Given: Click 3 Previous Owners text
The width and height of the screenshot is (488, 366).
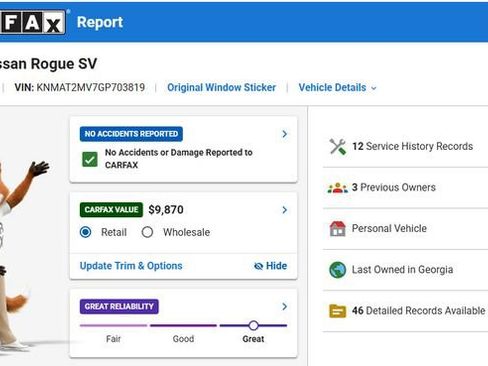Looking at the screenshot, I should pos(394,188).
